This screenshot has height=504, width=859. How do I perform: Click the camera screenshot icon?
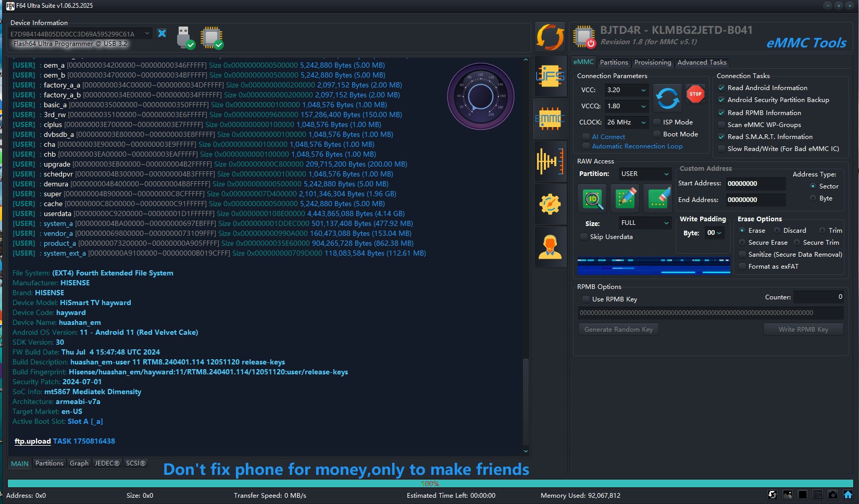click(833, 495)
